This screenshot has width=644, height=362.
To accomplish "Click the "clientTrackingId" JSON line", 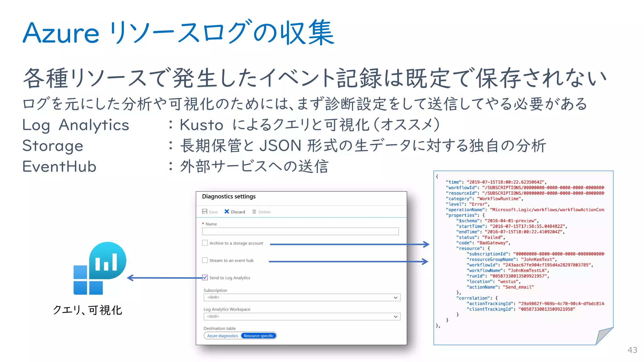I will [521, 309].
